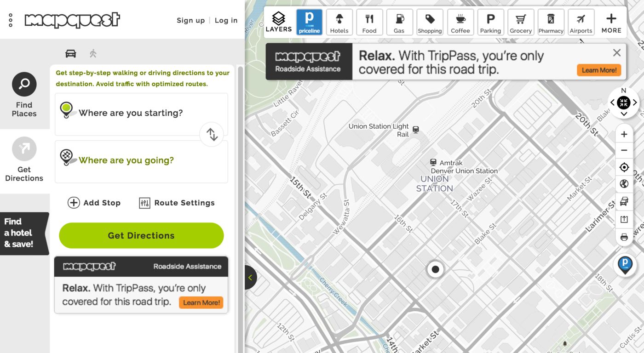Show Coffee shops on map

point(460,22)
